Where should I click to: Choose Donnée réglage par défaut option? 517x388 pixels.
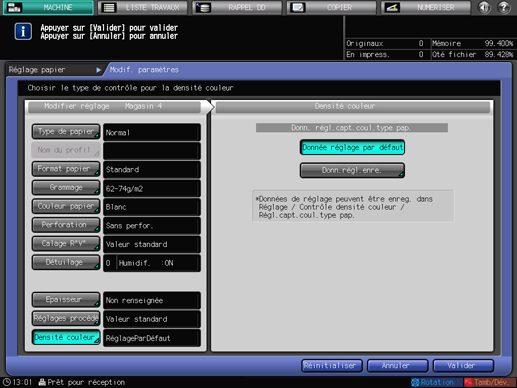click(352, 147)
